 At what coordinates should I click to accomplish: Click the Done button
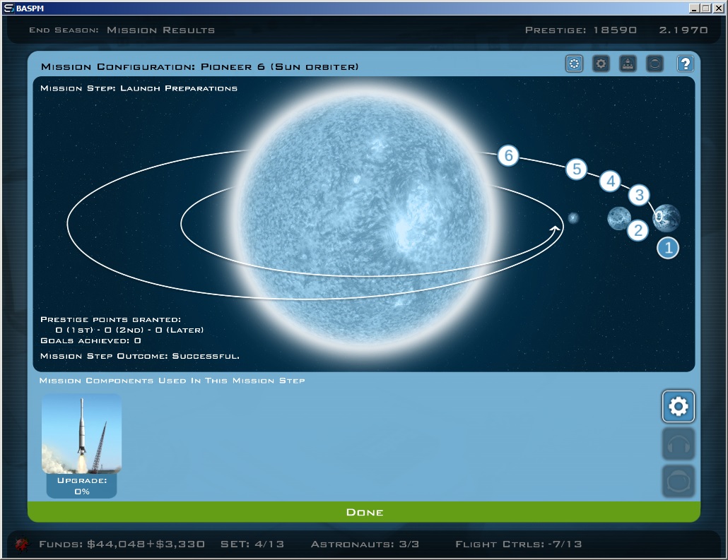coord(364,512)
